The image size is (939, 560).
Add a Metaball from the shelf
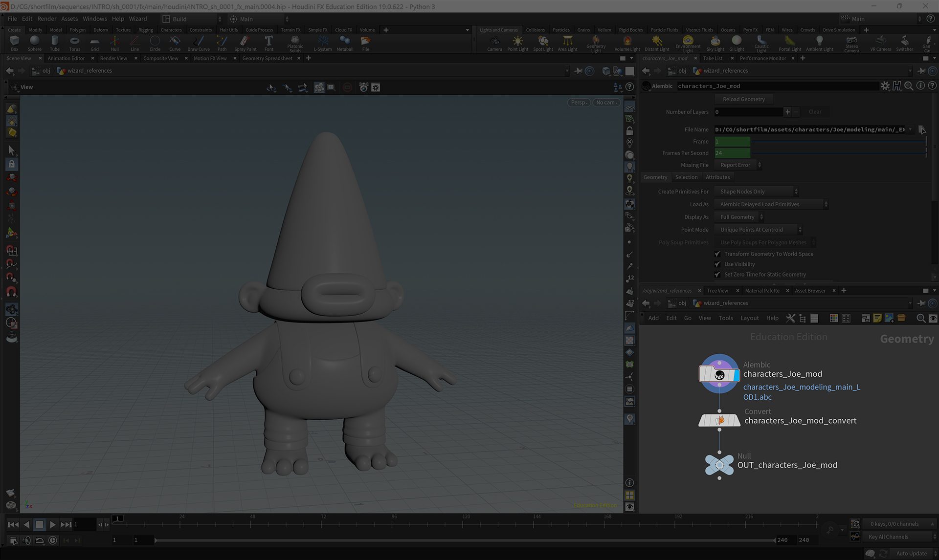coord(345,43)
